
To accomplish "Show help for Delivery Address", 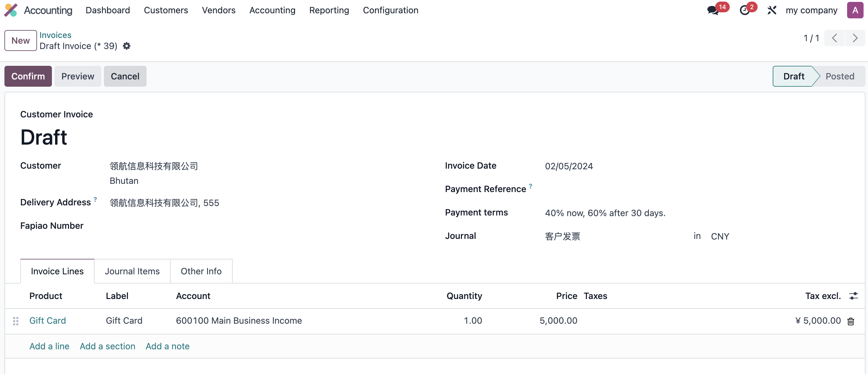I will point(95,199).
